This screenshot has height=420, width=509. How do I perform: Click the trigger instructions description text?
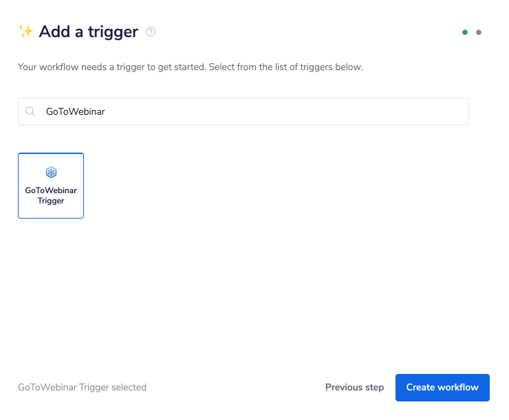coord(190,67)
